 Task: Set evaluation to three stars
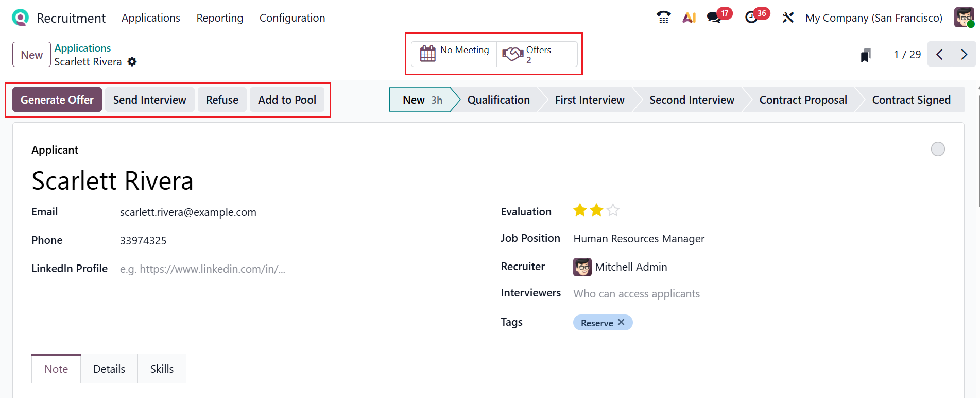point(613,210)
